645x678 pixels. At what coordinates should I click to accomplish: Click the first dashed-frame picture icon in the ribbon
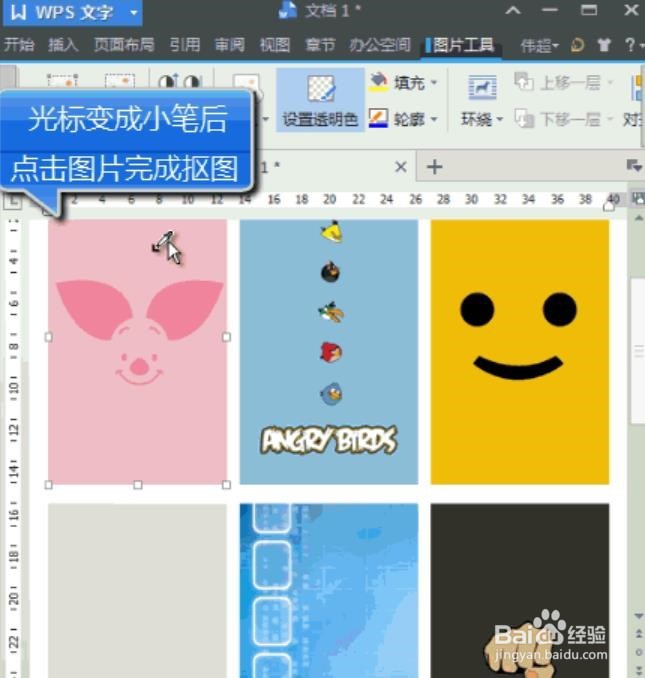coord(62,81)
